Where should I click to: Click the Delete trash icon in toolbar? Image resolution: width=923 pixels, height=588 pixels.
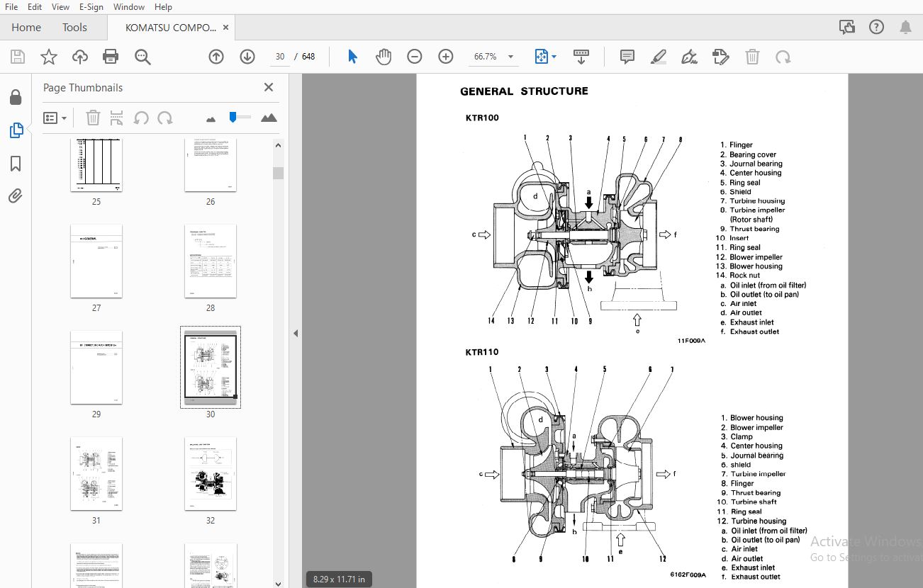click(752, 57)
